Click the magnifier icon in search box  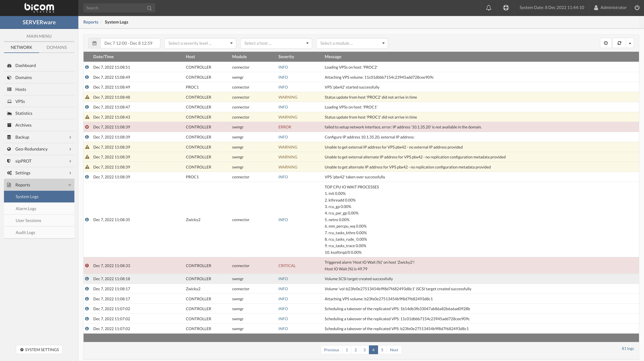pyautogui.click(x=149, y=8)
